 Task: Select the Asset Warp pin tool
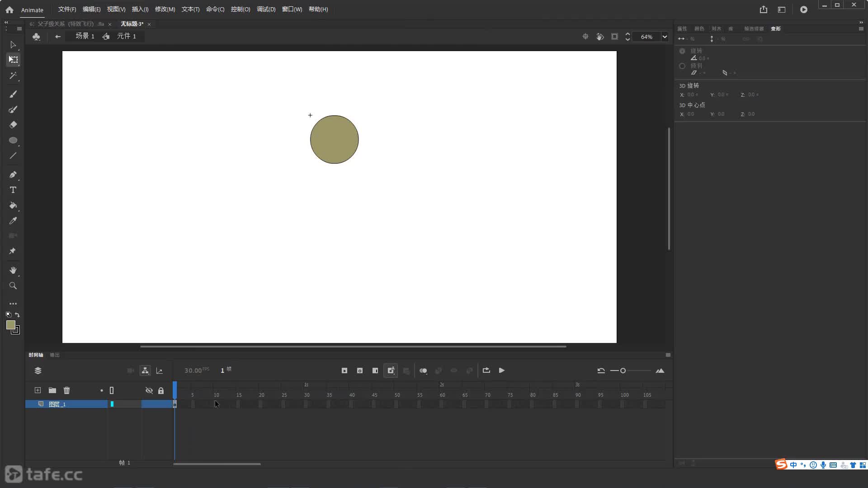click(x=13, y=251)
